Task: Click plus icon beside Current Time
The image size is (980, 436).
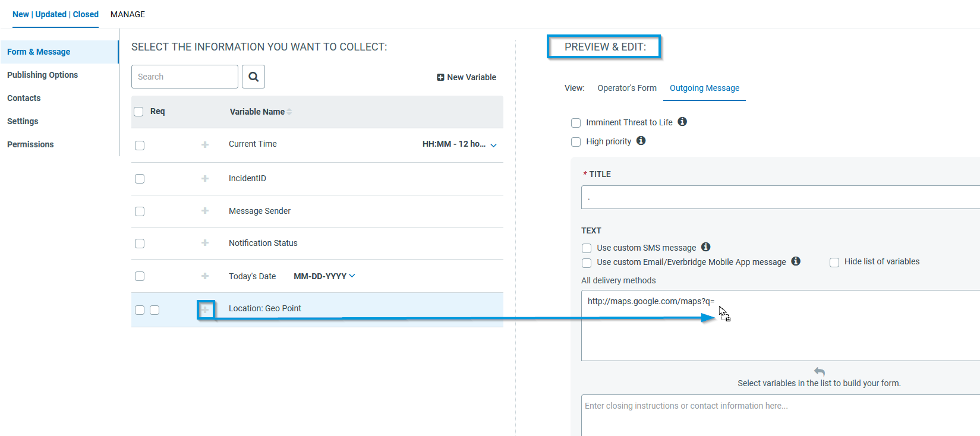Action: (x=205, y=144)
